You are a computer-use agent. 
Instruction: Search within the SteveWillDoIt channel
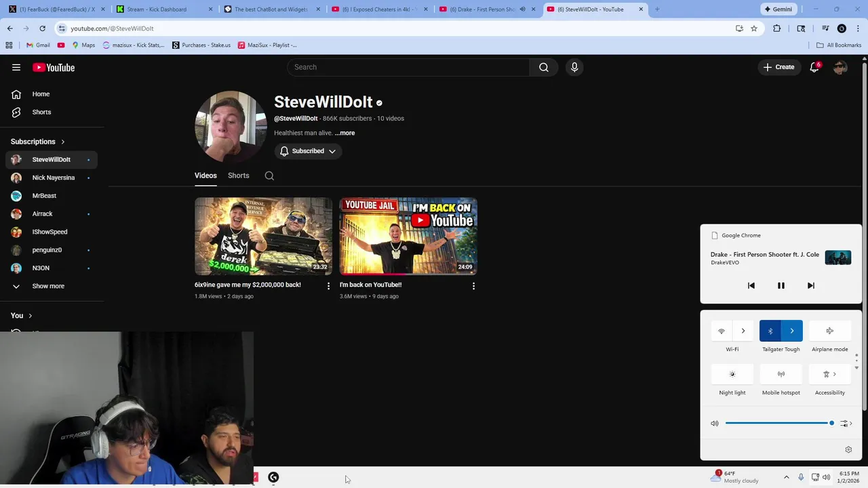[269, 176]
